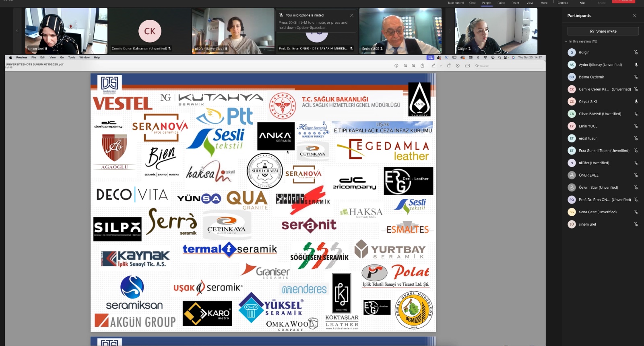
Task: Show previous participant videos with left arrow
Action: pyautogui.click(x=17, y=31)
